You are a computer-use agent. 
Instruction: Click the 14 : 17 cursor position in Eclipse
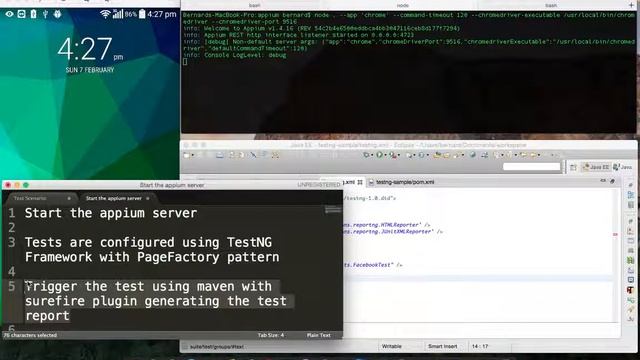480,347
